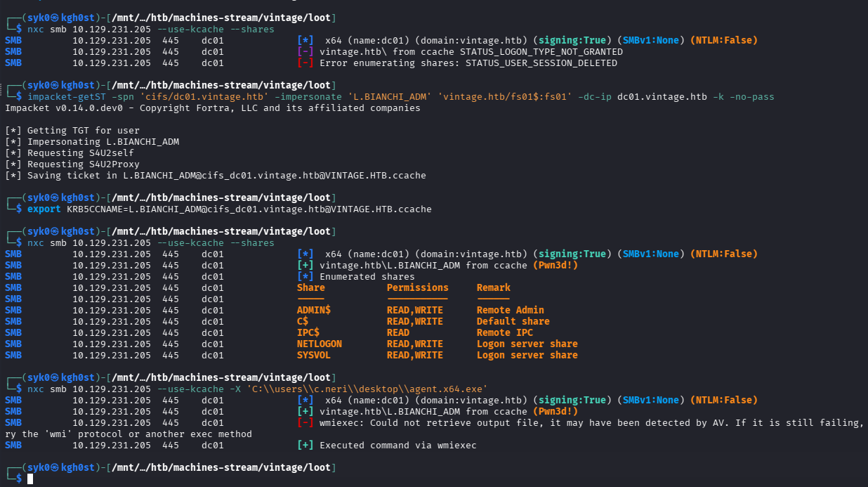The height and width of the screenshot is (487, 868).
Task: Click the 'Remote IPC' remark
Action: coord(505,332)
